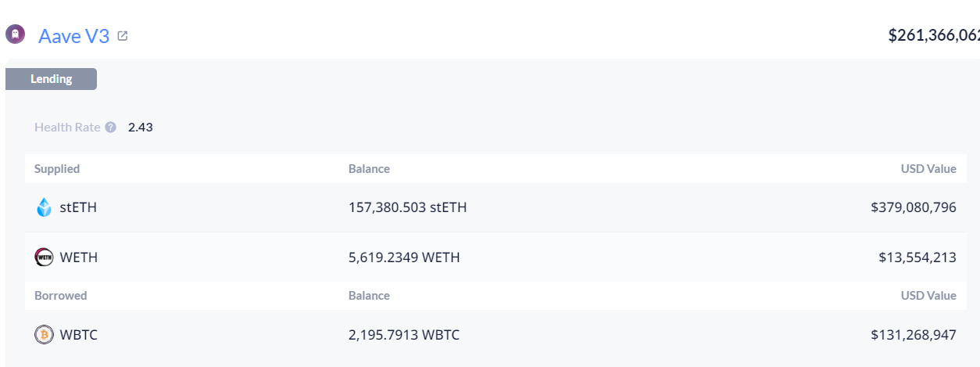This screenshot has height=367, width=980.
Task: Click the stETH water drop token icon
Action: [x=45, y=207]
